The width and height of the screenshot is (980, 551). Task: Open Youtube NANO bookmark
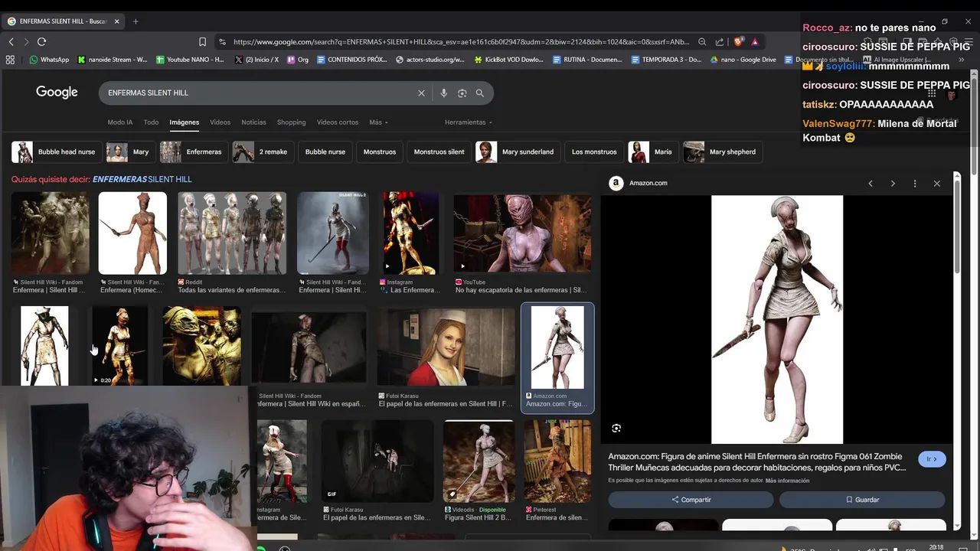189,60
